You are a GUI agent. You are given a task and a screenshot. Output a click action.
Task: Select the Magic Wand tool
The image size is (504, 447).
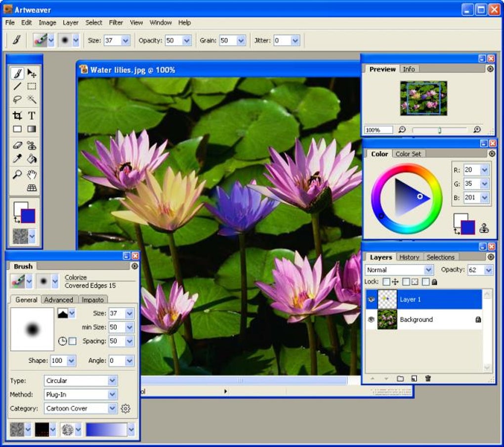point(32,99)
